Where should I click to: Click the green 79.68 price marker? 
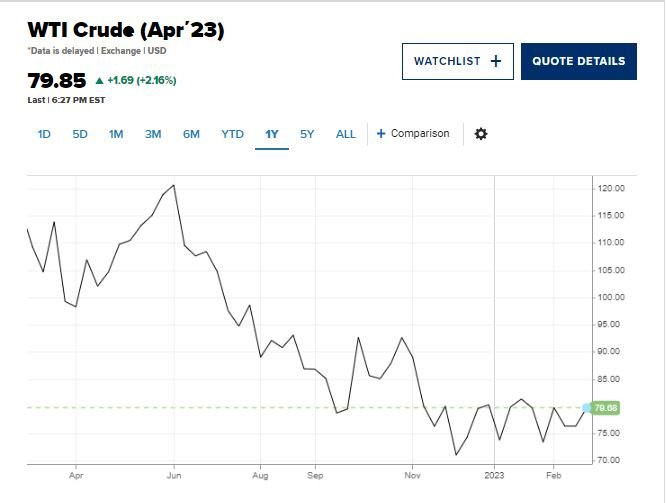(x=605, y=408)
